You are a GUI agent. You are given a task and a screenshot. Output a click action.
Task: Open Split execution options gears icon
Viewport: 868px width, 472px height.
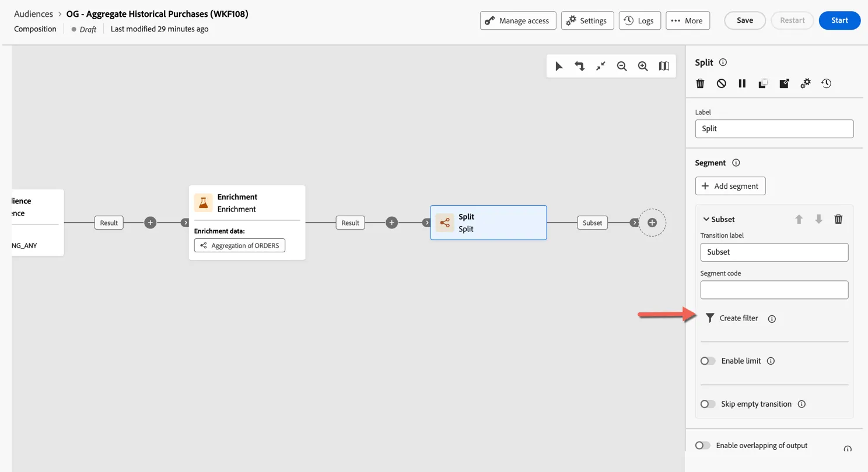click(806, 83)
